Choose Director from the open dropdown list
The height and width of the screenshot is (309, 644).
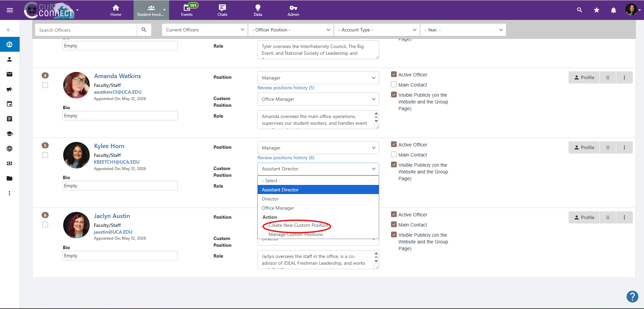pos(318,199)
